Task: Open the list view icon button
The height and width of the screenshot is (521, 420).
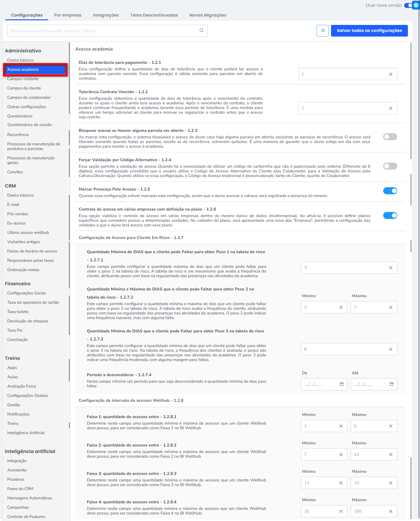Action: (x=322, y=31)
